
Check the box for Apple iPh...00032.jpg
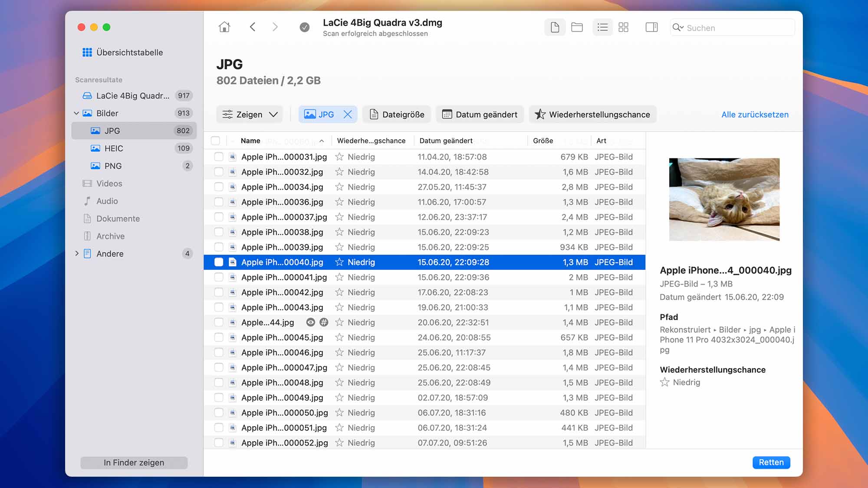pyautogui.click(x=219, y=172)
